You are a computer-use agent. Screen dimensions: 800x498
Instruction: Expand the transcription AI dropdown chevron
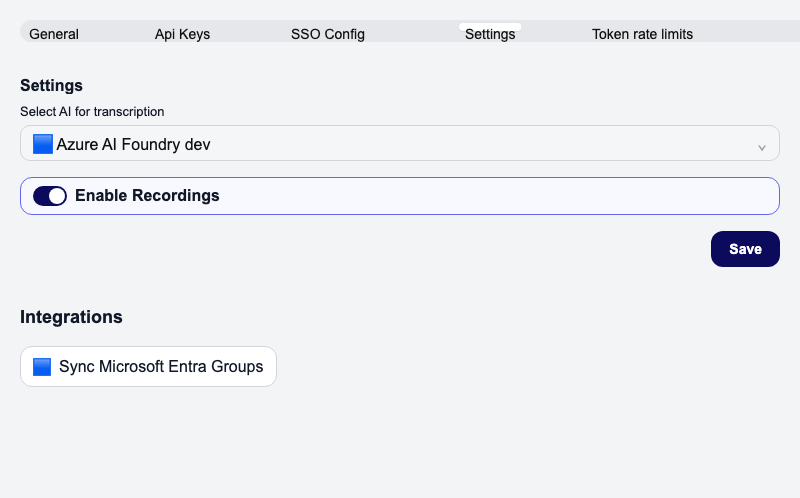tap(761, 147)
